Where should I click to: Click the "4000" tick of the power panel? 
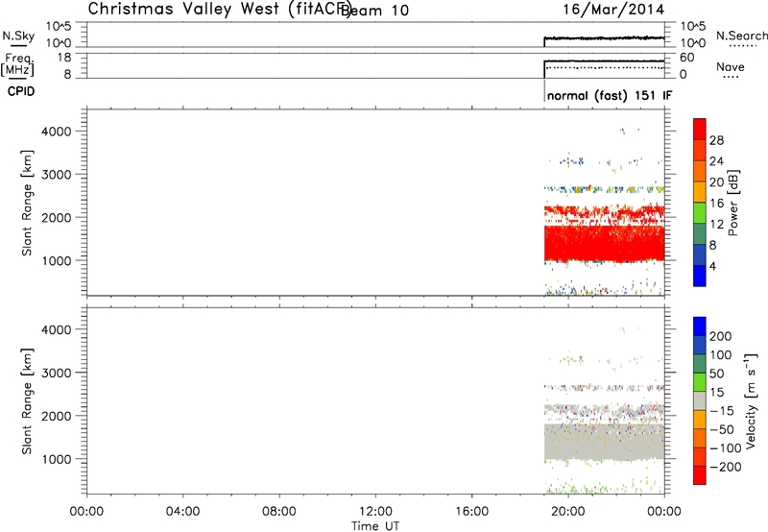tap(57, 132)
